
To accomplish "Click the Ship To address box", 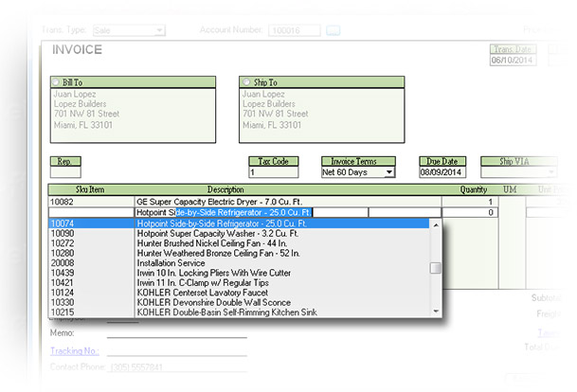I will (321, 116).
